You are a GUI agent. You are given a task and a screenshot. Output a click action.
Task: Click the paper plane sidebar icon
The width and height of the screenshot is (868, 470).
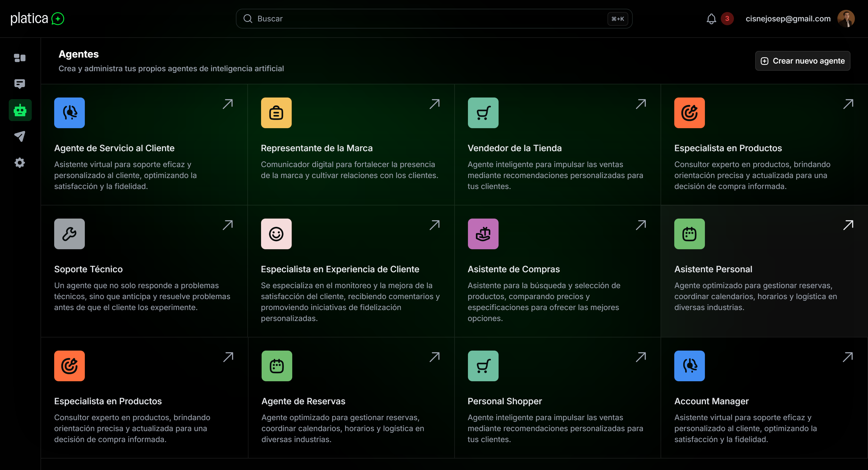click(x=19, y=137)
